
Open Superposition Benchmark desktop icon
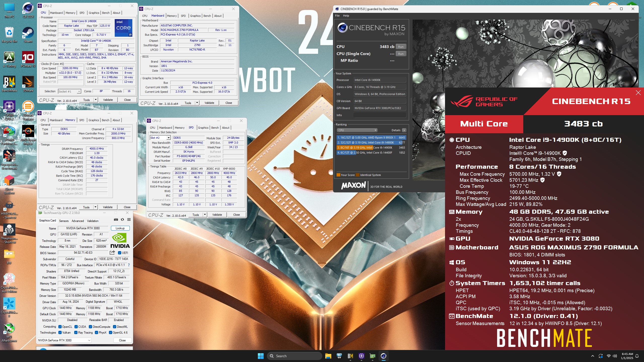click(x=9, y=160)
